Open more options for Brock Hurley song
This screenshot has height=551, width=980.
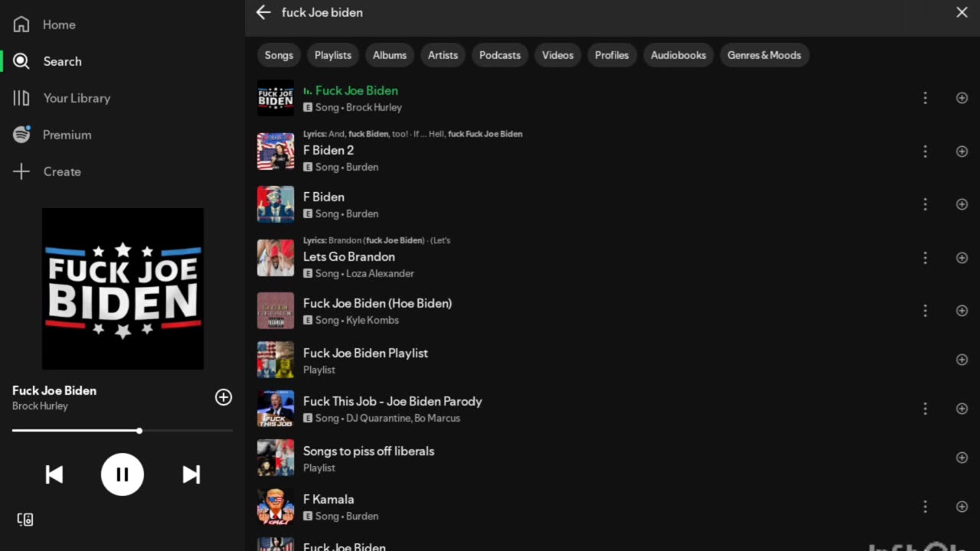pos(925,98)
